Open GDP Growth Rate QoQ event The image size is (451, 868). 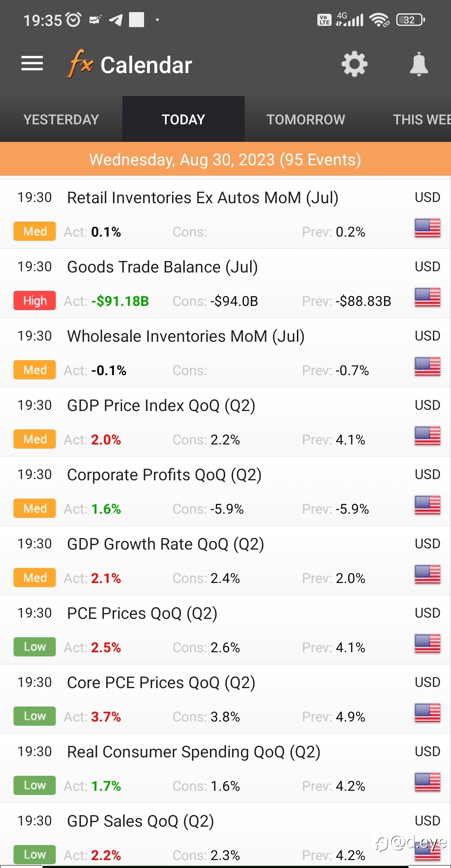tap(165, 544)
